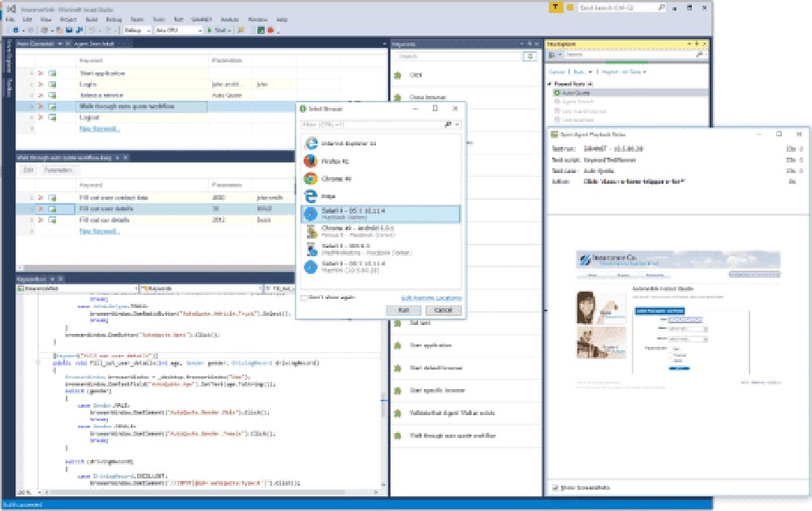This screenshot has width=812, height=511.
Task: Open the Any CPU platform dropdown
Action: click(179, 30)
